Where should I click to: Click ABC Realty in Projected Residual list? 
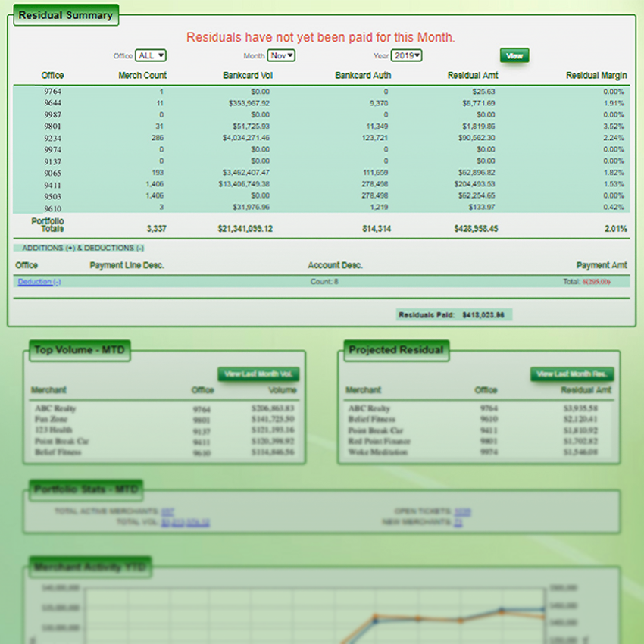pyautogui.click(x=369, y=408)
